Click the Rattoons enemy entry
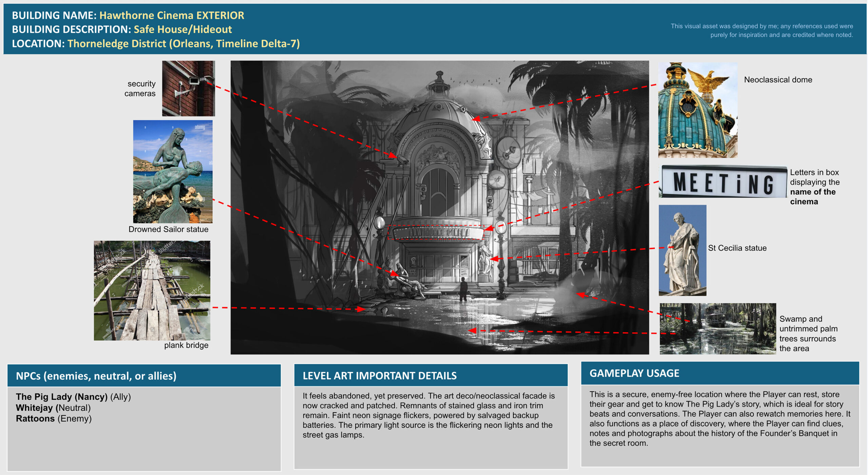868x475 pixels. (35, 418)
